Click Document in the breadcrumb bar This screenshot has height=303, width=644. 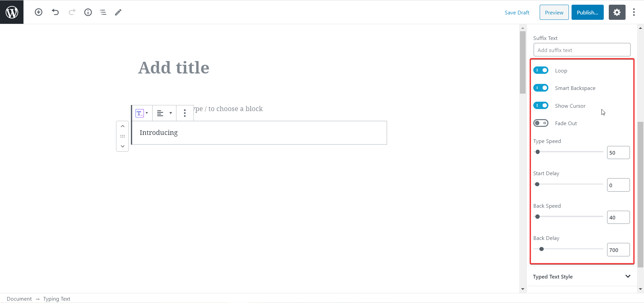(19, 299)
